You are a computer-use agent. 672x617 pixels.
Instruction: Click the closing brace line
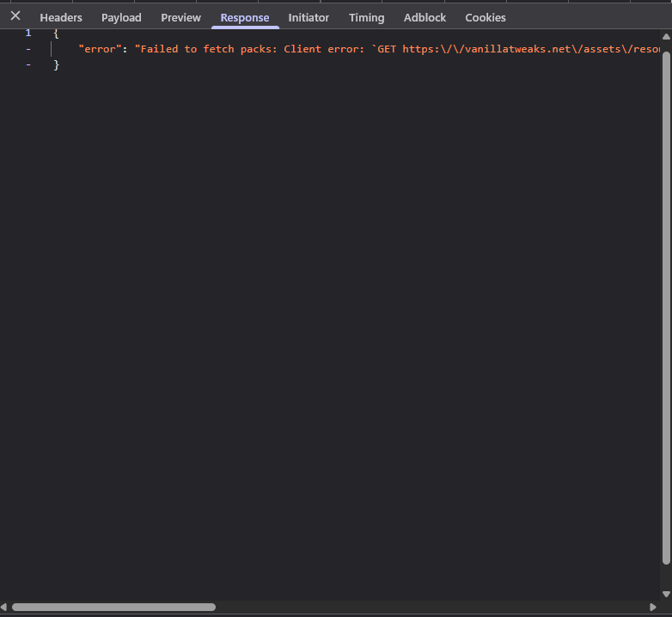click(56, 65)
